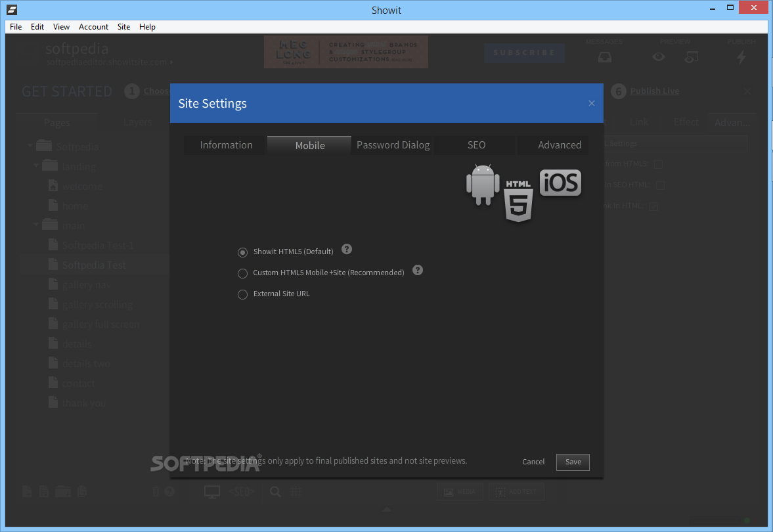
Task: Switch to the Information tab
Action: (226, 145)
